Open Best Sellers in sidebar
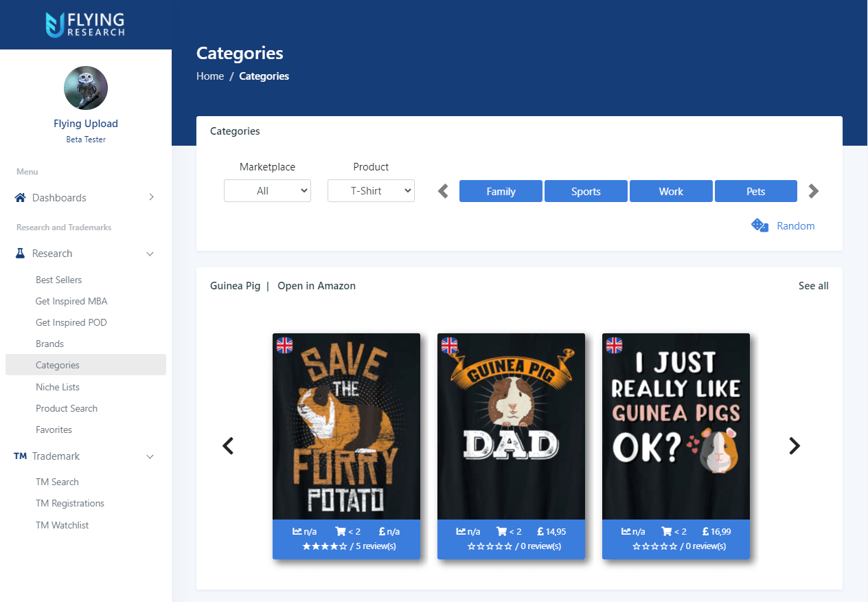Viewport: 868px width, 602px height. point(58,280)
